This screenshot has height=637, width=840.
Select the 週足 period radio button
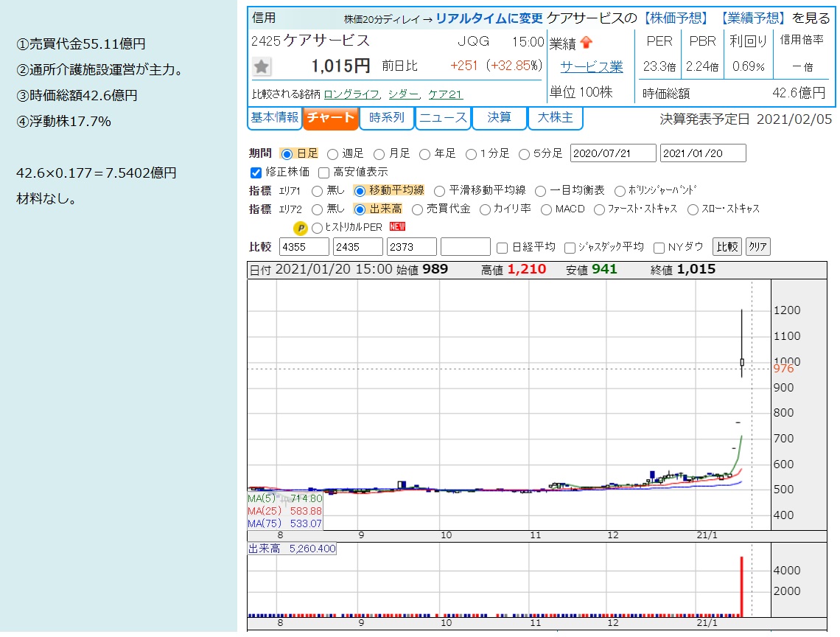pyautogui.click(x=332, y=154)
